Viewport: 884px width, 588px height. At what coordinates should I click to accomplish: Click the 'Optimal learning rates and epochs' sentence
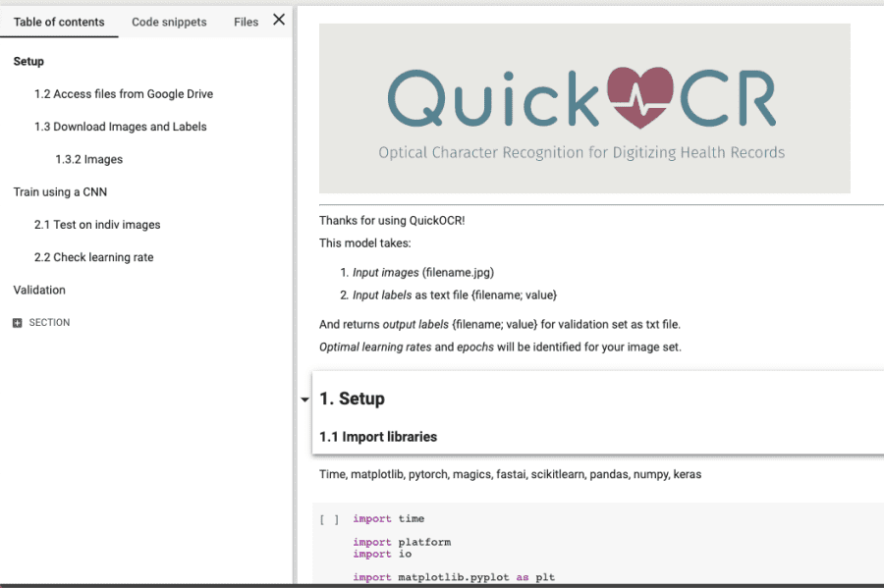click(x=500, y=347)
